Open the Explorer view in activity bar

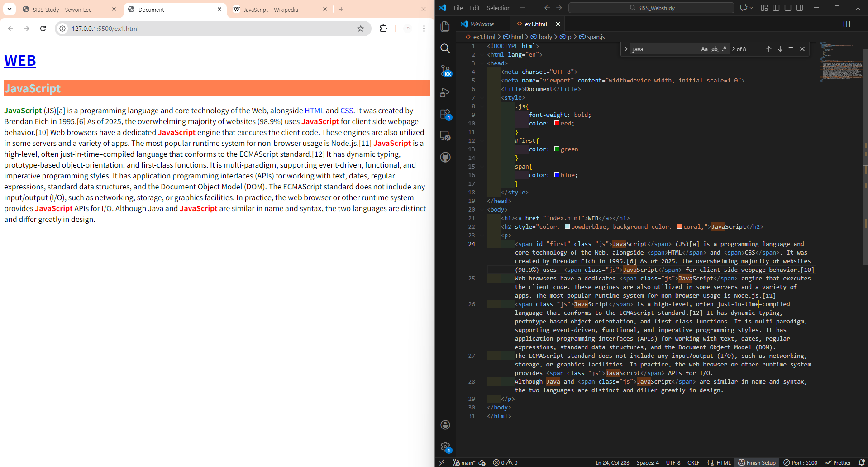[445, 27]
